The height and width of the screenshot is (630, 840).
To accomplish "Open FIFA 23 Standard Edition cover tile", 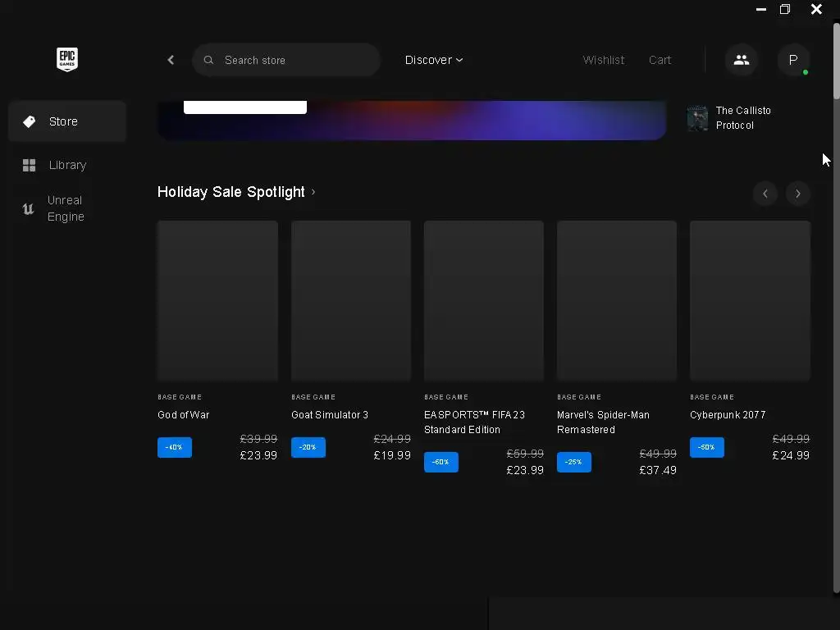I will [x=484, y=300].
